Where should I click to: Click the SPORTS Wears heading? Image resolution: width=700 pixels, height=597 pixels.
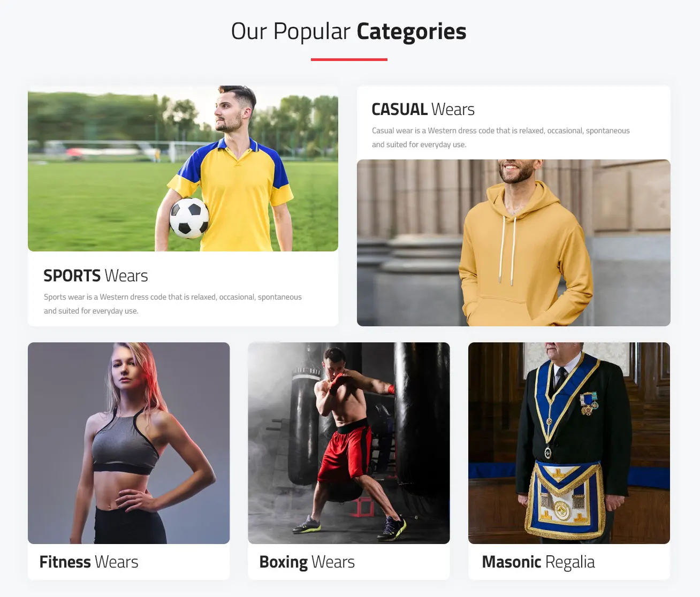(96, 275)
